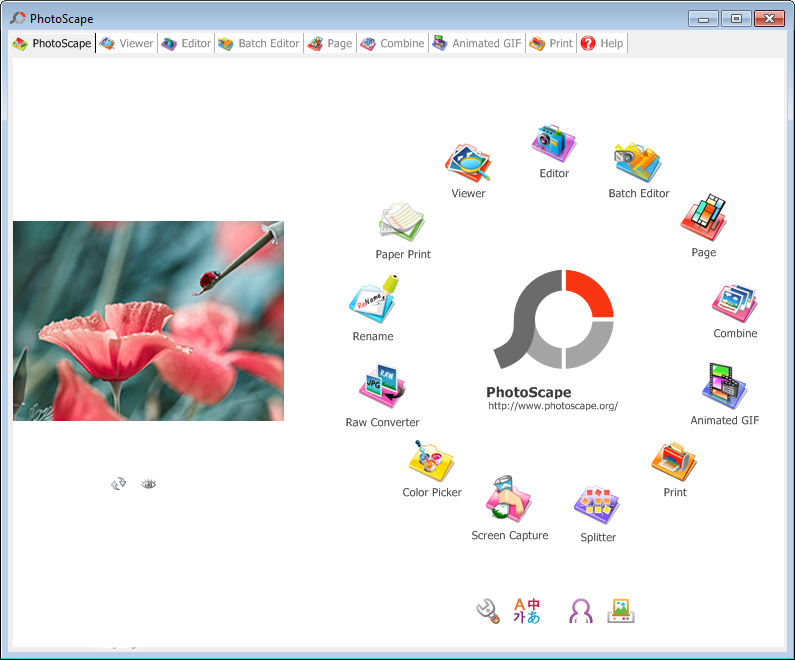The height and width of the screenshot is (660, 795).
Task: Open the Splitter icon
Action: (x=597, y=505)
